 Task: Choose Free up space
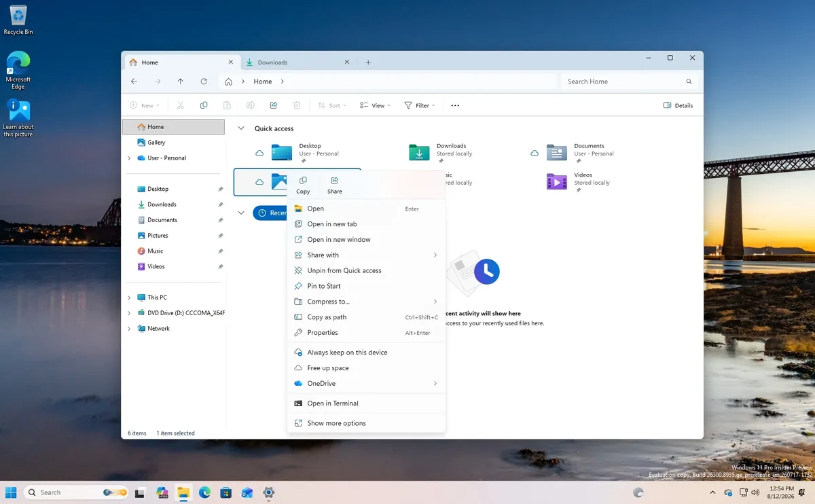(x=367, y=368)
